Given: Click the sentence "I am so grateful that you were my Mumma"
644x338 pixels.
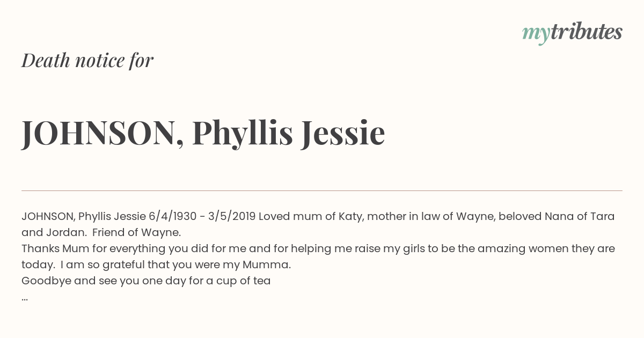Looking at the screenshot, I should [x=175, y=265].
